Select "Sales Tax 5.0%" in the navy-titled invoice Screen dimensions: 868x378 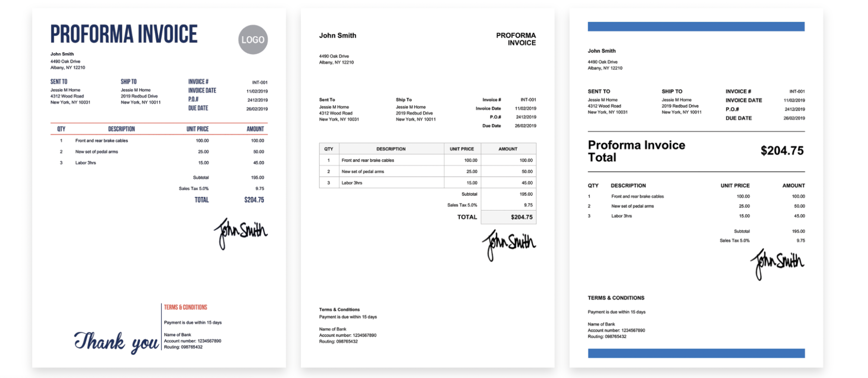click(x=194, y=189)
